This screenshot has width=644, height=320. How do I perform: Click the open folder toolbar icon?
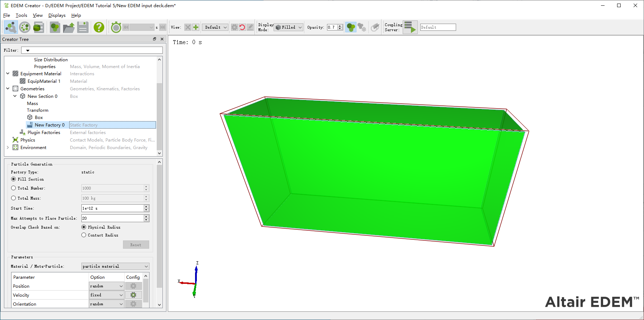coord(68,27)
